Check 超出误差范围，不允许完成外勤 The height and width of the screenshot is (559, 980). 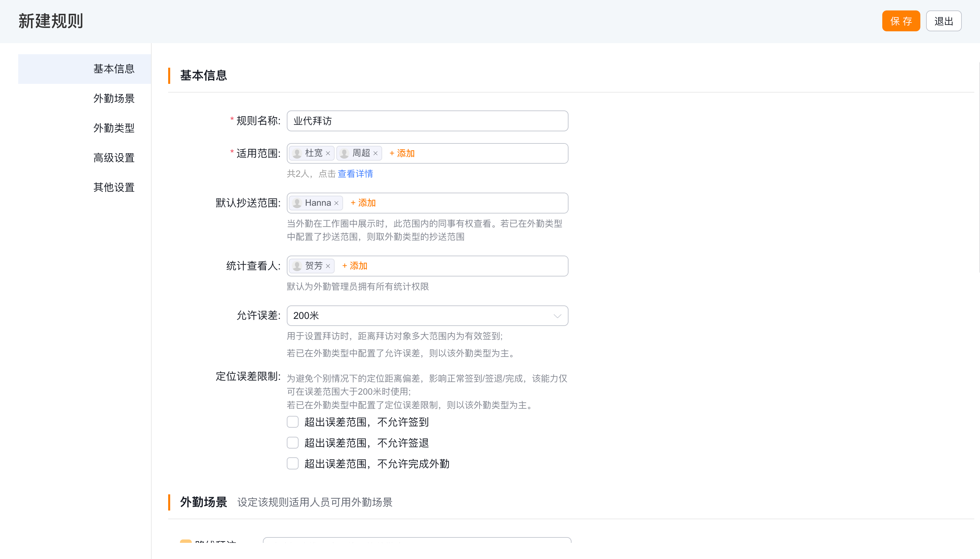tap(293, 463)
